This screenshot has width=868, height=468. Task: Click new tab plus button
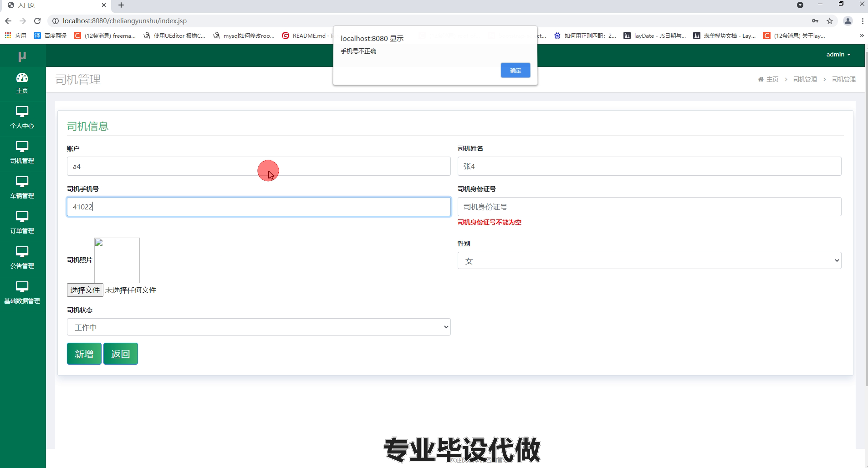pos(121,5)
